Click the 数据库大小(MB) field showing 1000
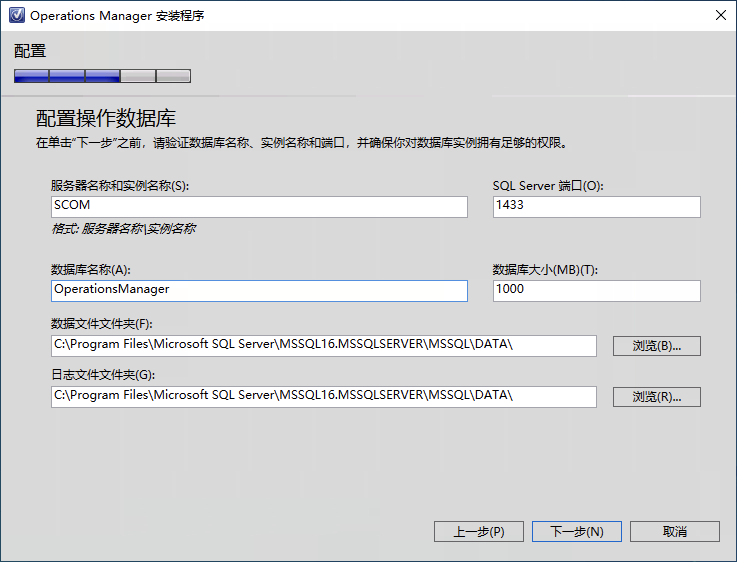Image resolution: width=737 pixels, height=562 pixels. coord(596,291)
